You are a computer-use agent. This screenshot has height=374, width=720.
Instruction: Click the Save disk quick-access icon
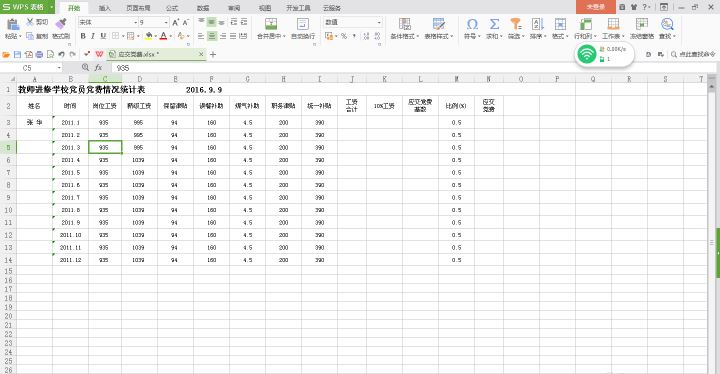coord(17,54)
